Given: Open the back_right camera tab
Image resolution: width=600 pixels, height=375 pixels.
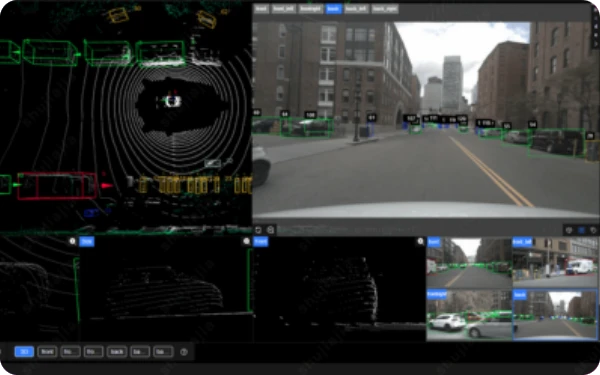Looking at the screenshot, I should click(385, 8).
